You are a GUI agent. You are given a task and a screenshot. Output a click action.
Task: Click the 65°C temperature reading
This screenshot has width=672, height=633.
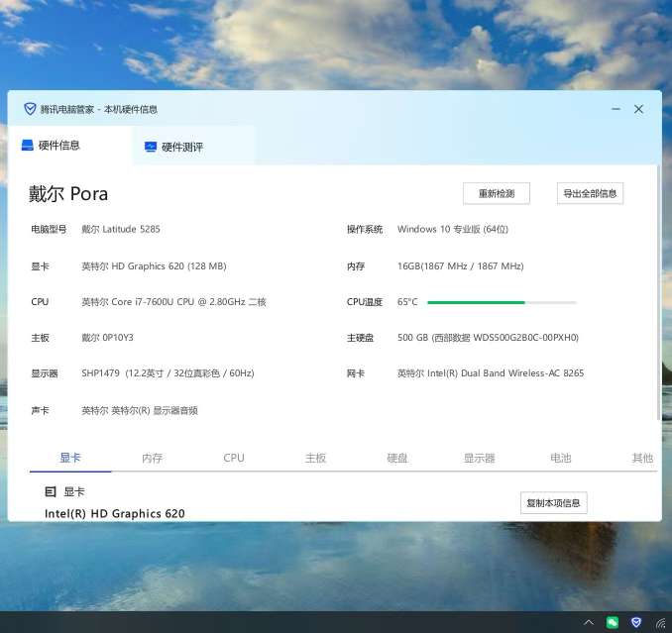(x=407, y=302)
